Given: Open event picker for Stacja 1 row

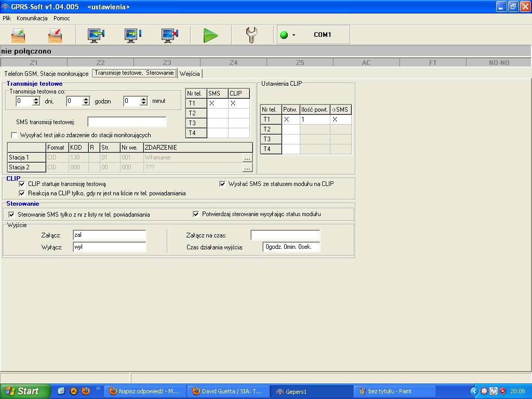Looking at the screenshot, I should pyautogui.click(x=247, y=158).
